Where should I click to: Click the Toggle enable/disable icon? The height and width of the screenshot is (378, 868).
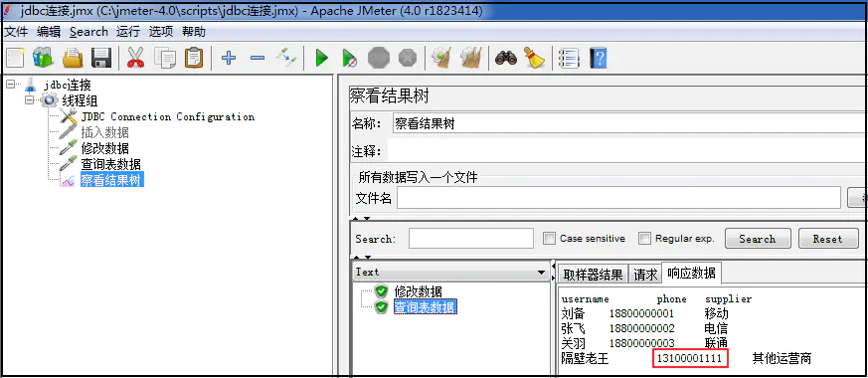coord(286,58)
